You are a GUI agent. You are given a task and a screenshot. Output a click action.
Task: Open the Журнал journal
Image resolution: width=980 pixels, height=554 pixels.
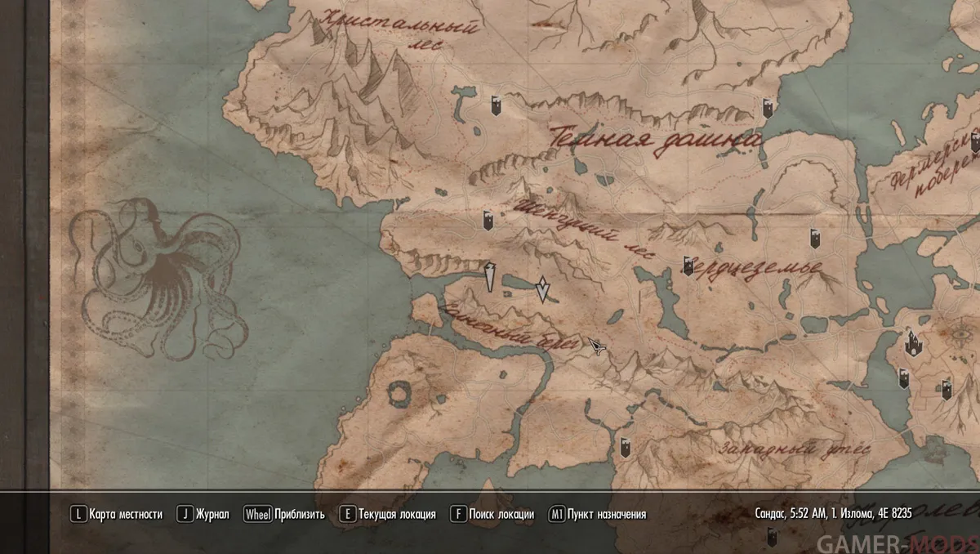click(206, 515)
